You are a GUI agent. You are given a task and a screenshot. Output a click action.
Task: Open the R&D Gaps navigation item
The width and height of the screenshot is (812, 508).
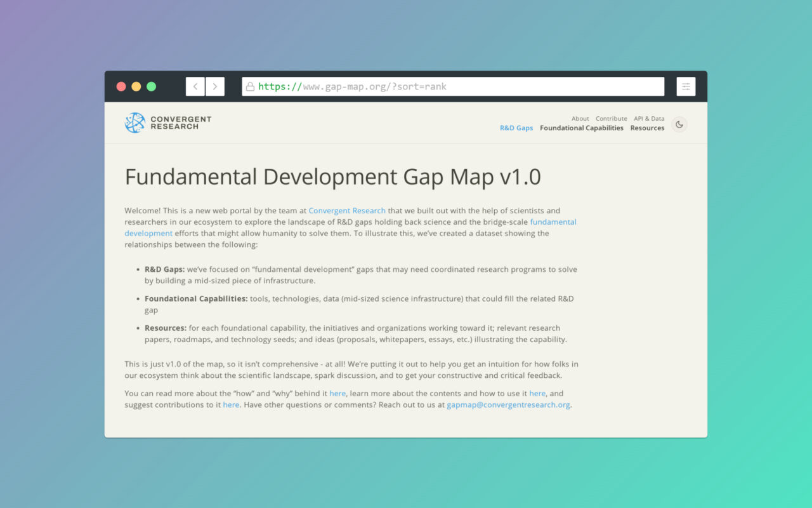pos(516,128)
